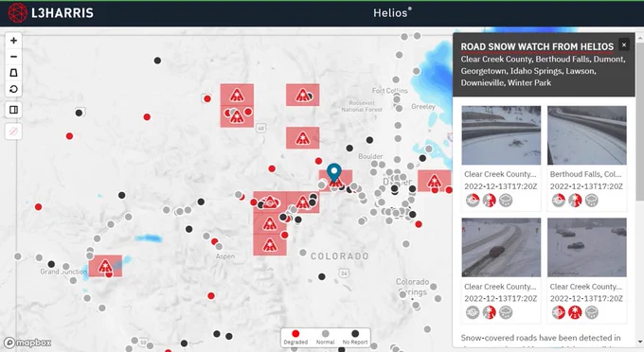Toggle the side panel layout icon
644x352 pixels.
point(13,110)
